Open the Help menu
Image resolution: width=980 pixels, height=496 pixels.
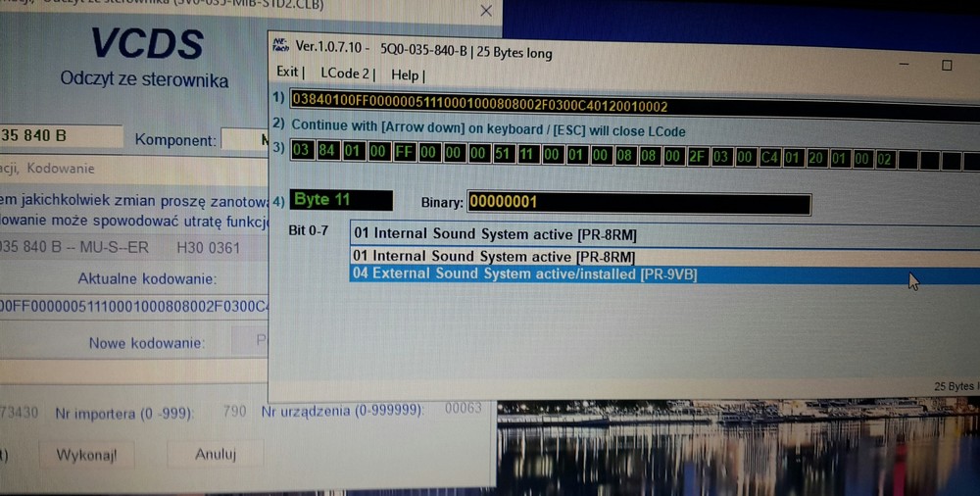click(406, 74)
